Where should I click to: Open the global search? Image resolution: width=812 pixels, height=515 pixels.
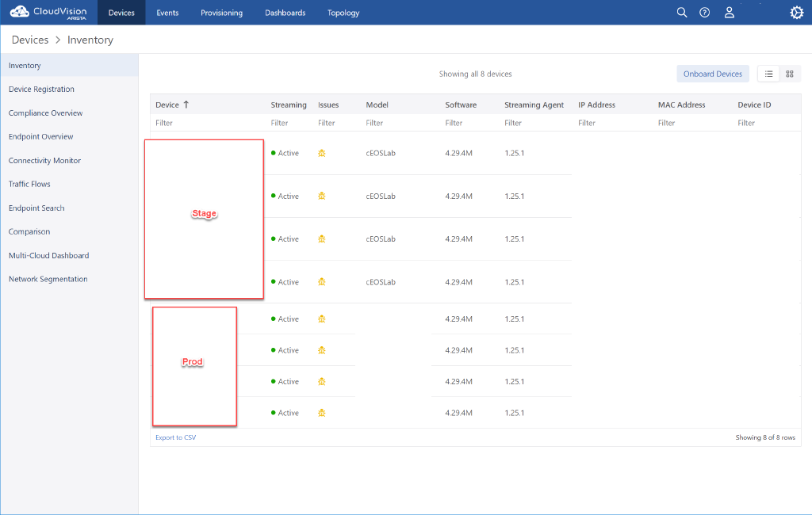point(682,12)
